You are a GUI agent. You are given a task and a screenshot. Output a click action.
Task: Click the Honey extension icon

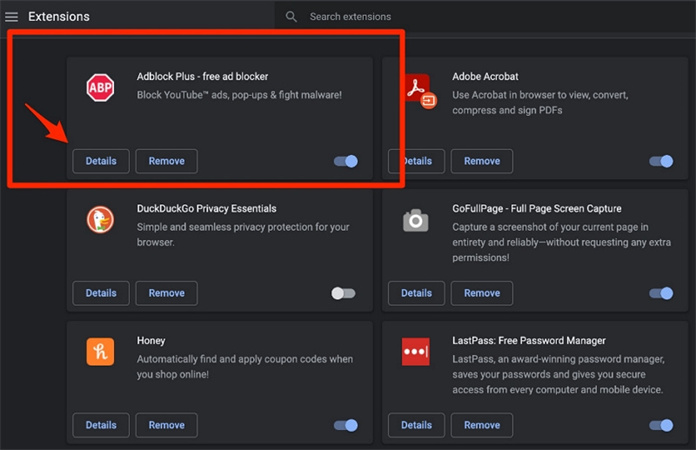click(100, 352)
